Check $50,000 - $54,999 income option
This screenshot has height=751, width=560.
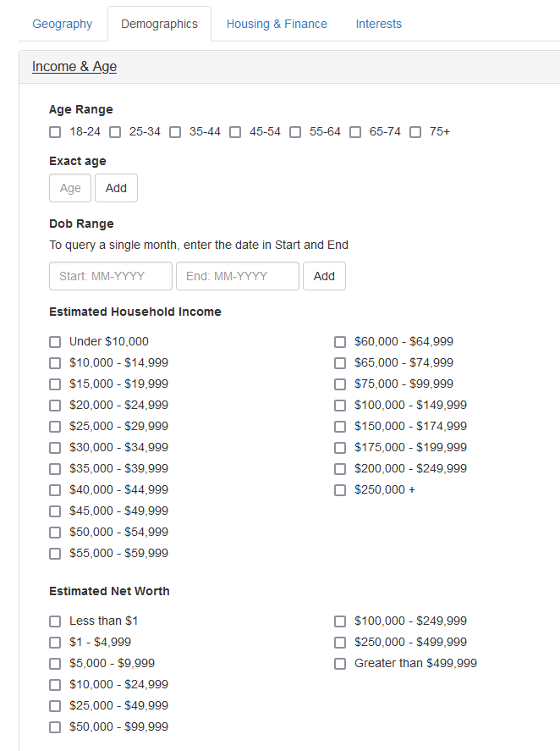click(55, 533)
